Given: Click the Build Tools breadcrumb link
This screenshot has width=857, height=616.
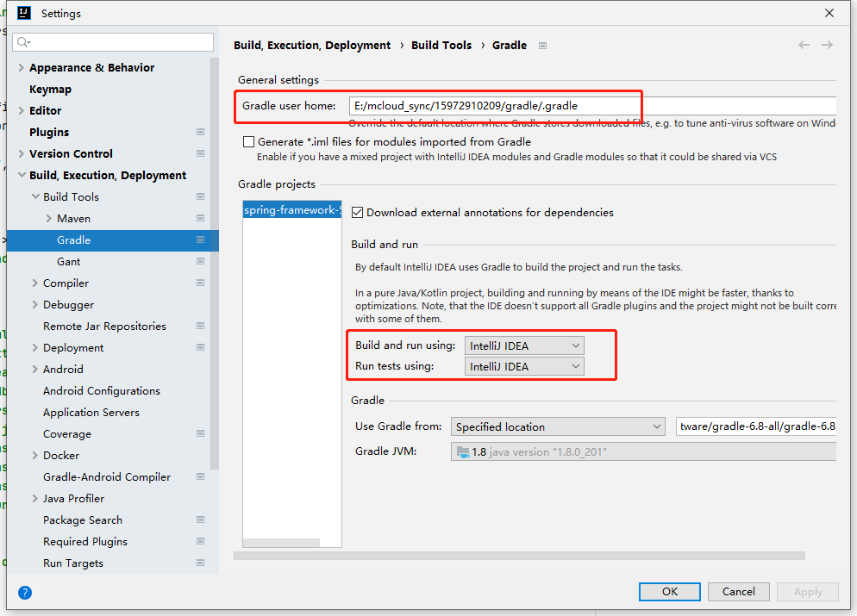Looking at the screenshot, I should [441, 46].
